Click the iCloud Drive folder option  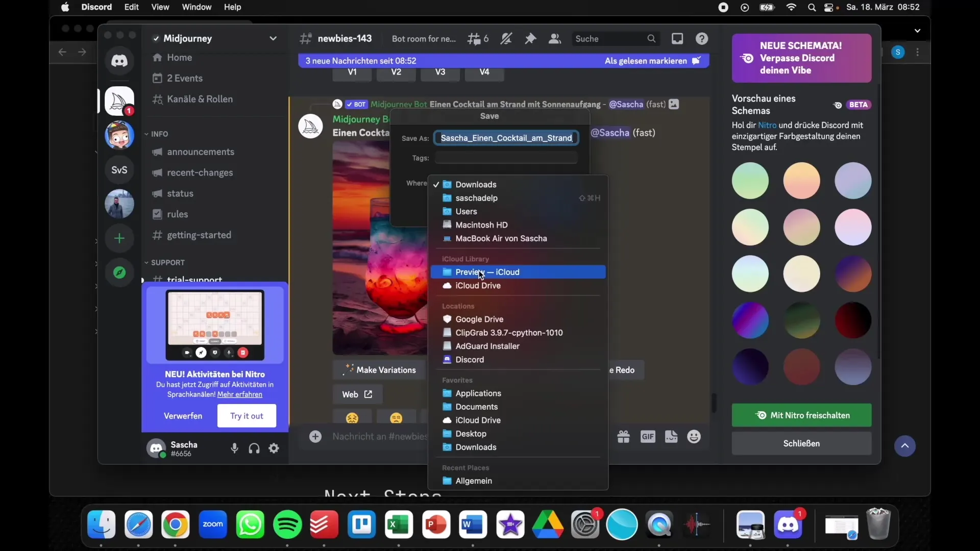click(478, 285)
